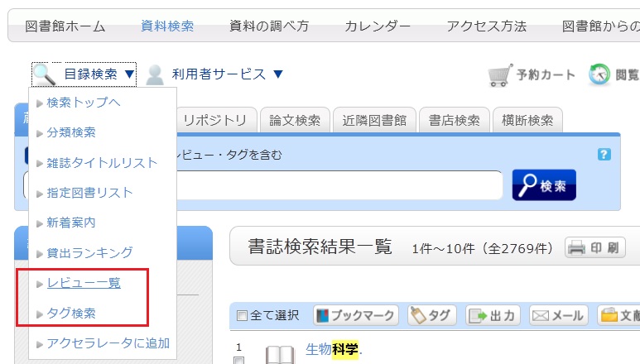Open the 生物科学 result link

pos(334,349)
